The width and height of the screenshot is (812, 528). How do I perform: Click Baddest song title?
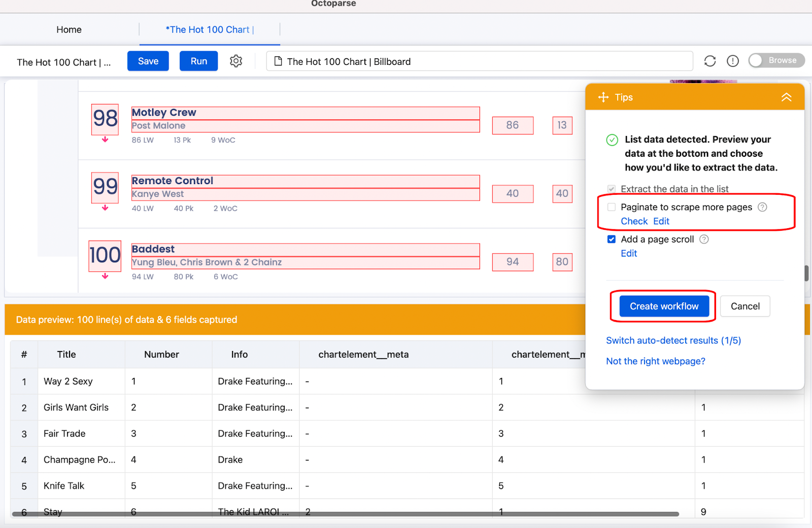click(153, 249)
